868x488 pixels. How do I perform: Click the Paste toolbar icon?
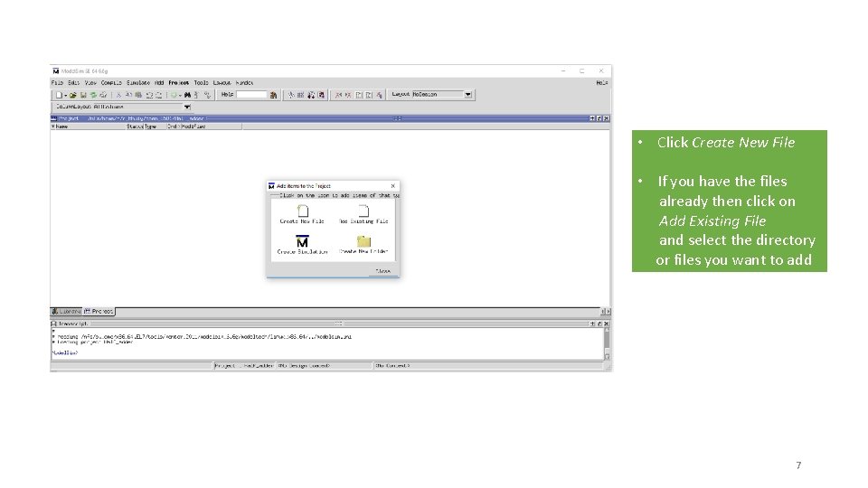click(x=138, y=95)
